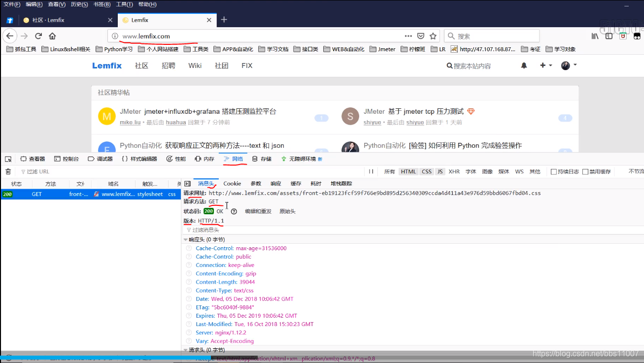Screen dimensions: 644x363
Task: Toggle the HTML request filter
Action: coord(408,171)
